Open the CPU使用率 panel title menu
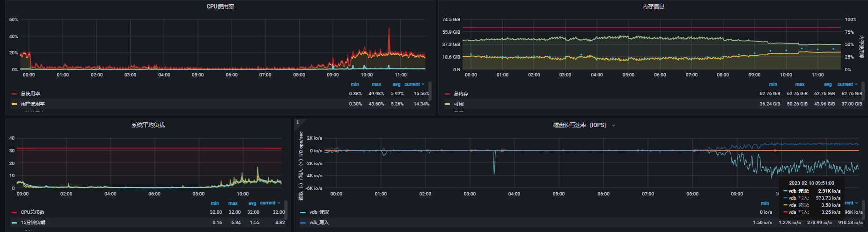 click(x=220, y=7)
